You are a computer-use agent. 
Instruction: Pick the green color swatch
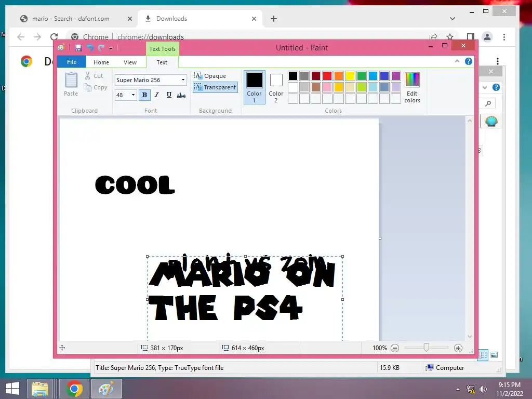pyautogui.click(x=362, y=76)
